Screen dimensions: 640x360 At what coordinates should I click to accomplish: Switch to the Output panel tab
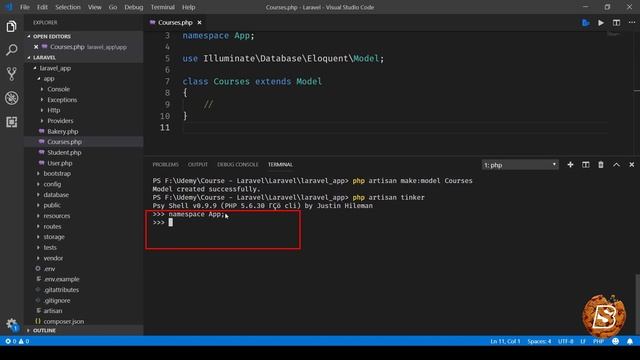pyautogui.click(x=198, y=164)
